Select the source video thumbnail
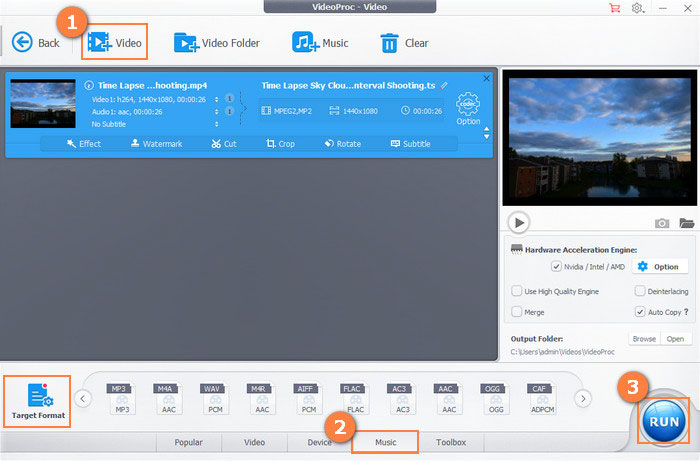Screen dimensions: 700x461 pyautogui.click(x=43, y=104)
